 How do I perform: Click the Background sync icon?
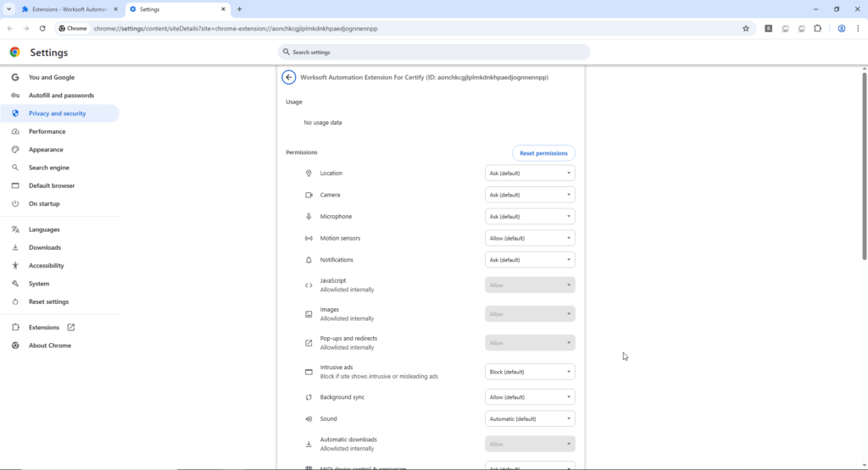(309, 397)
